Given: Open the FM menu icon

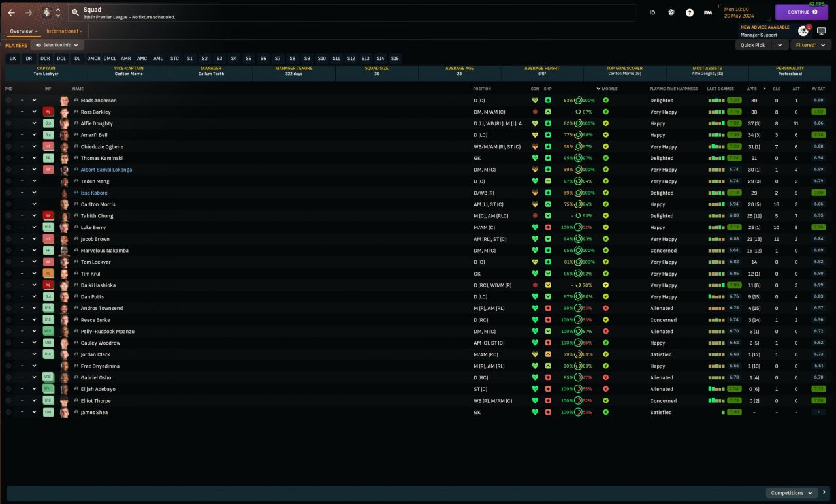Looking at the screenshot, I should pyautogui.click(x=708, y=12).
